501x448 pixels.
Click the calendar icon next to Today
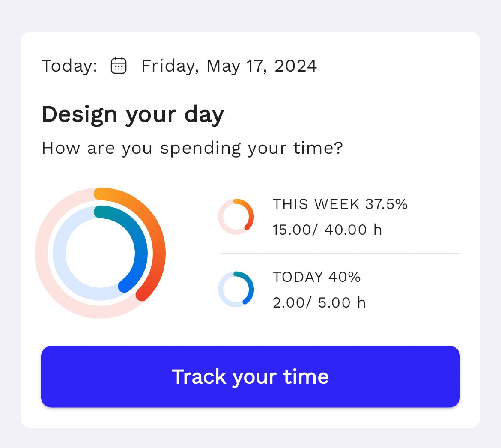tap(119, 65)
